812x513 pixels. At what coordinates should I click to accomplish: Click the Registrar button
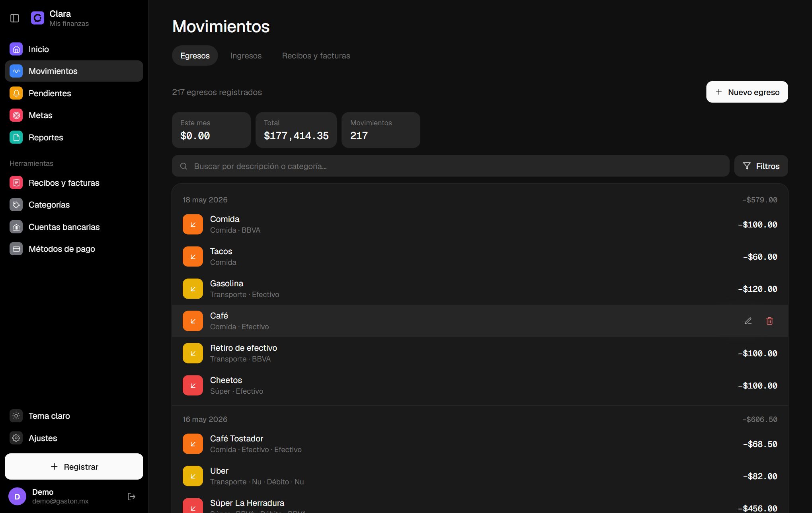(74, 466)
